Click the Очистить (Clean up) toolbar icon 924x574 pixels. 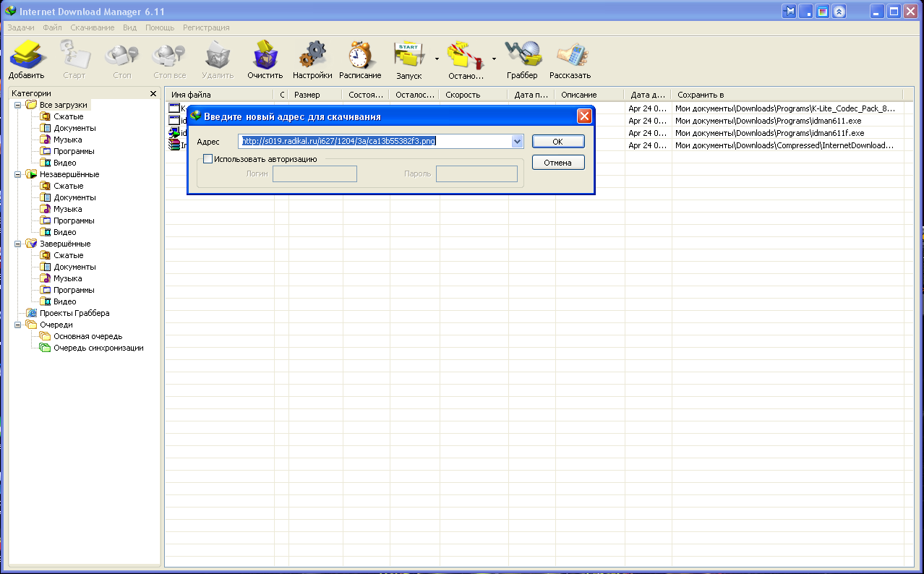pyautogui.click(x=265, y=55)
